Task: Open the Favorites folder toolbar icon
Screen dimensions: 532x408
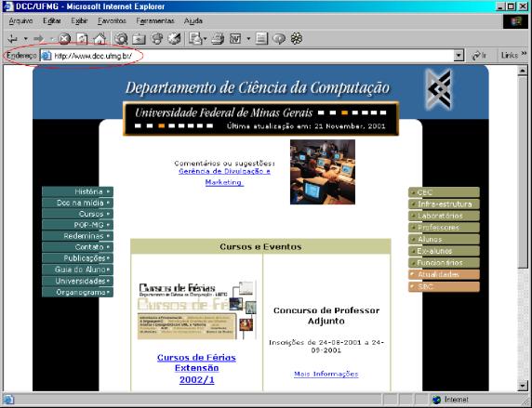Action: click(139, 39)
